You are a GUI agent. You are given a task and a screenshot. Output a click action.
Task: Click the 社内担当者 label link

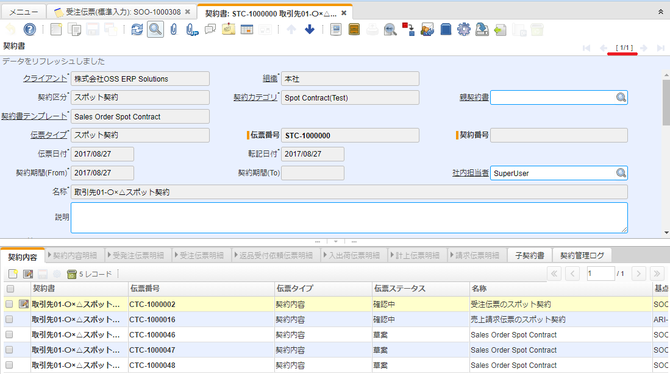[470, 173]
